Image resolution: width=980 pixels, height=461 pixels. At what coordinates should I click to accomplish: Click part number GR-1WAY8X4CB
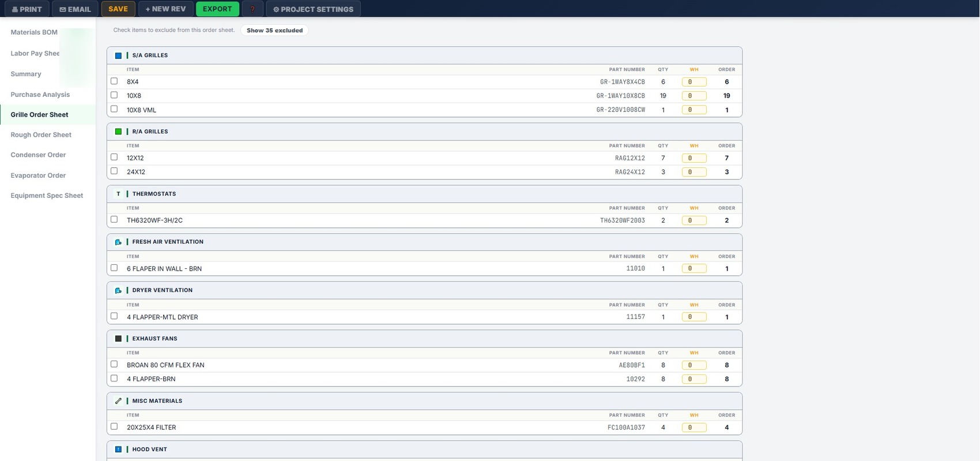coord(623,82)
